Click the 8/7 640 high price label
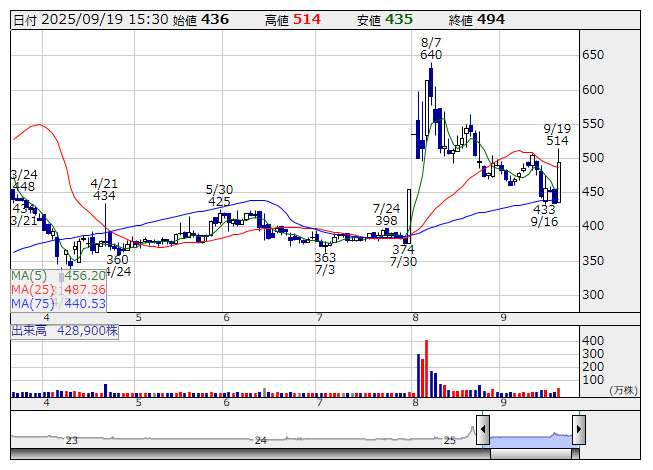The image size is (653, 470). click(431, 49)
